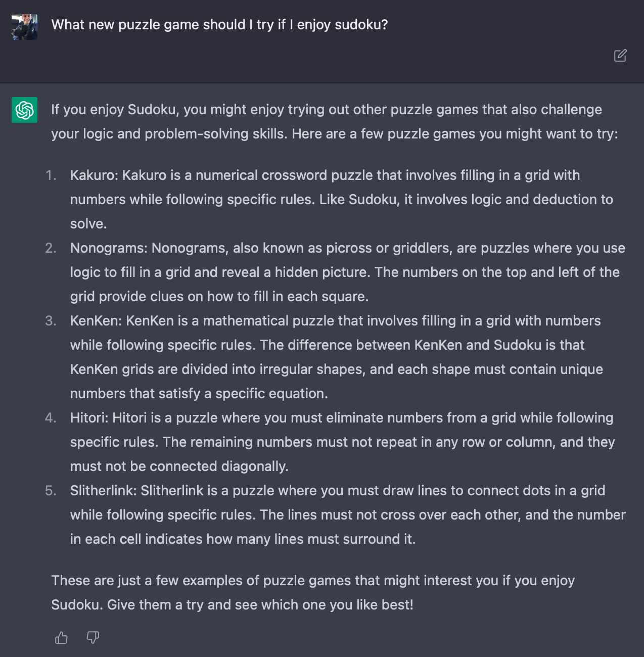Click the closing paragraph 'These are just a few examples'
This screenshot has width=644, height=657.
(x=313, y=593)
